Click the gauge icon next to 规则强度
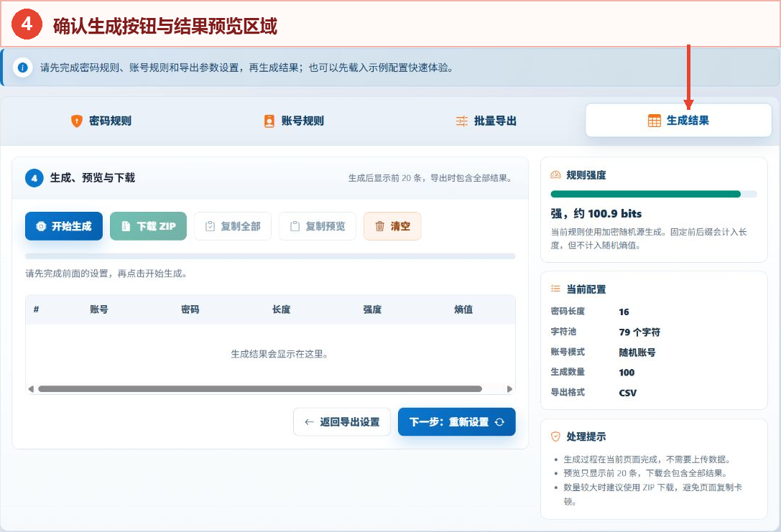This screenshot has height=532, width=781. pos(555,174)
